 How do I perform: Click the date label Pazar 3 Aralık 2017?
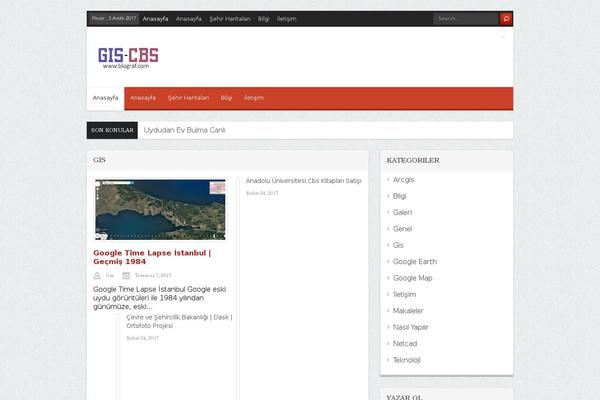[114, 18]
